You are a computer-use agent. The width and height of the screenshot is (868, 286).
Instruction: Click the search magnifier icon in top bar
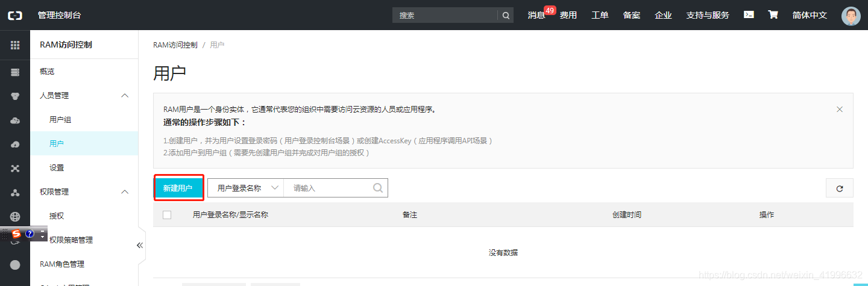click(506, 15)
